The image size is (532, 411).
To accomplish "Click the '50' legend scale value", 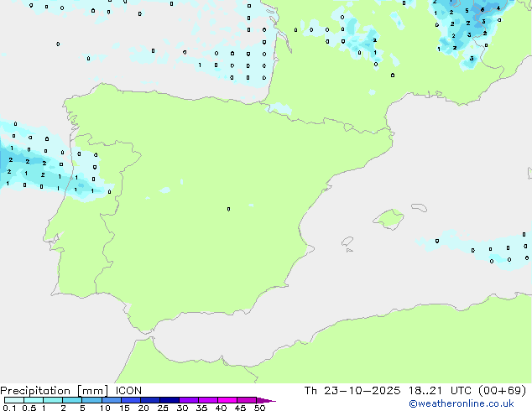I will [259, 408].
